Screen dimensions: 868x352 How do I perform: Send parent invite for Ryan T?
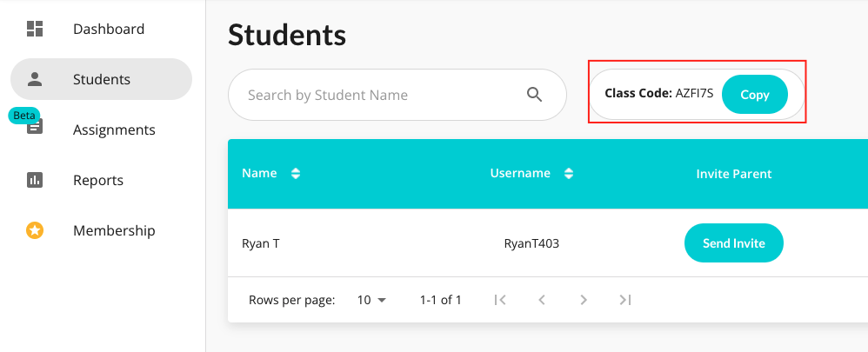point(733,243)
